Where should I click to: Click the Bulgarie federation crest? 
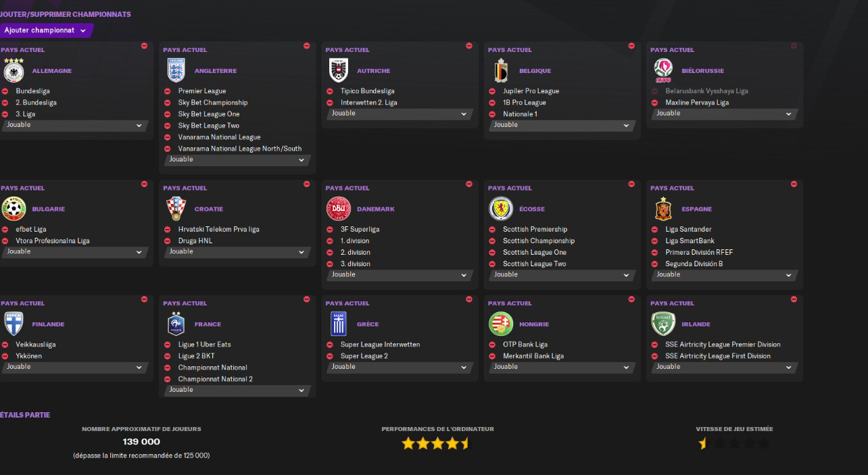pos(14,209)
